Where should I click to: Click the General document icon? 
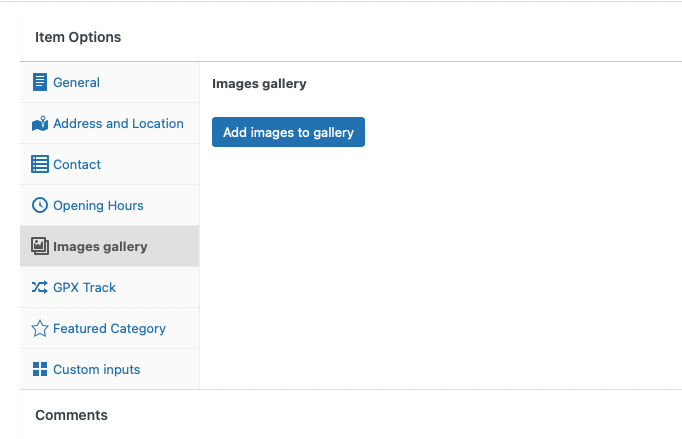tap(40, 82)
